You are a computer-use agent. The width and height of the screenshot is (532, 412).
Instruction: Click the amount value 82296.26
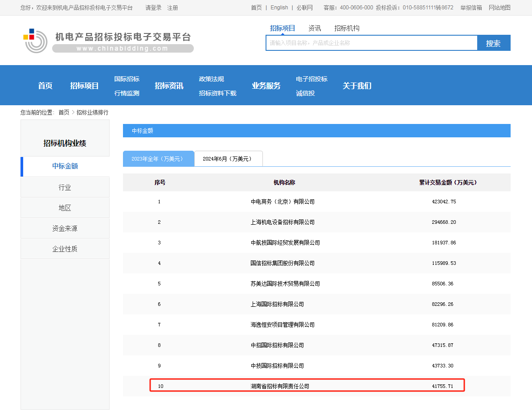(x=442, y=305)
